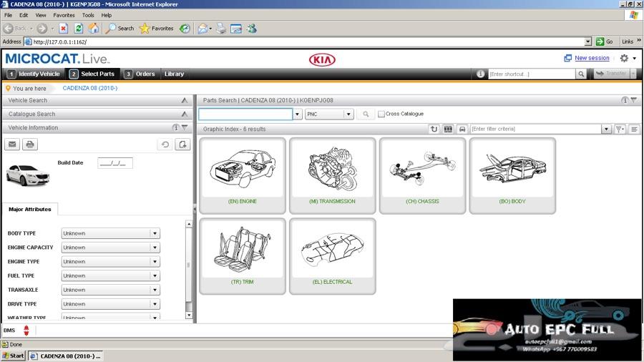Viewport: 644px width, 362px height.
Task: Expand the Vehicle Information panel arrow
Action: click(x=185, y=127)
